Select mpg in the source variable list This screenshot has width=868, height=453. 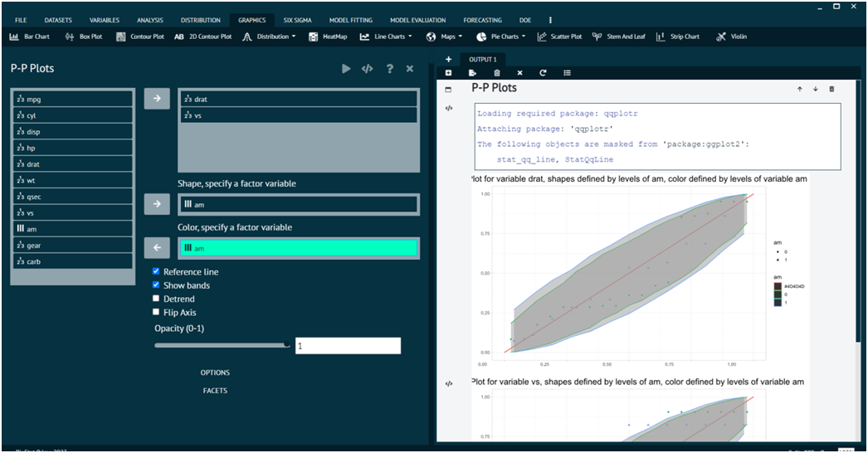72,99
